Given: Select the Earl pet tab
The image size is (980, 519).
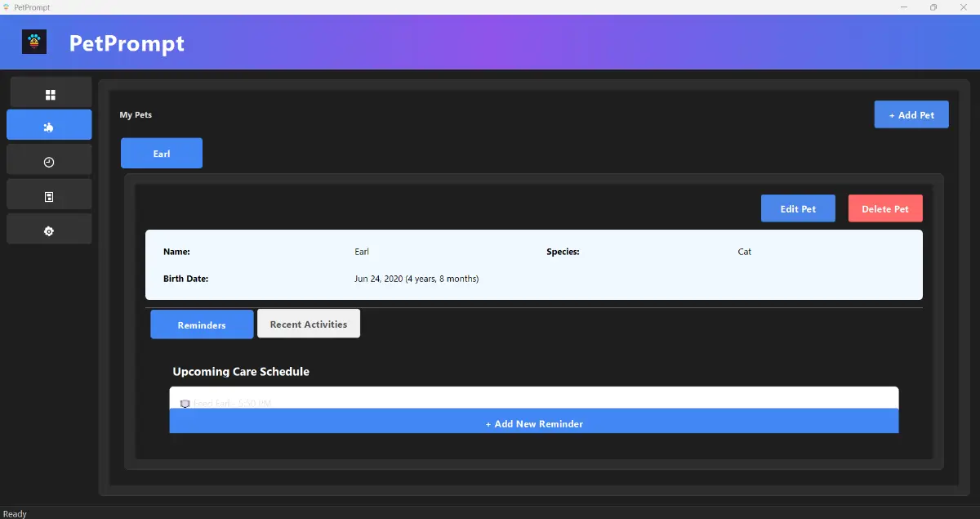Looking at the screenshot, I should point(162,154).
